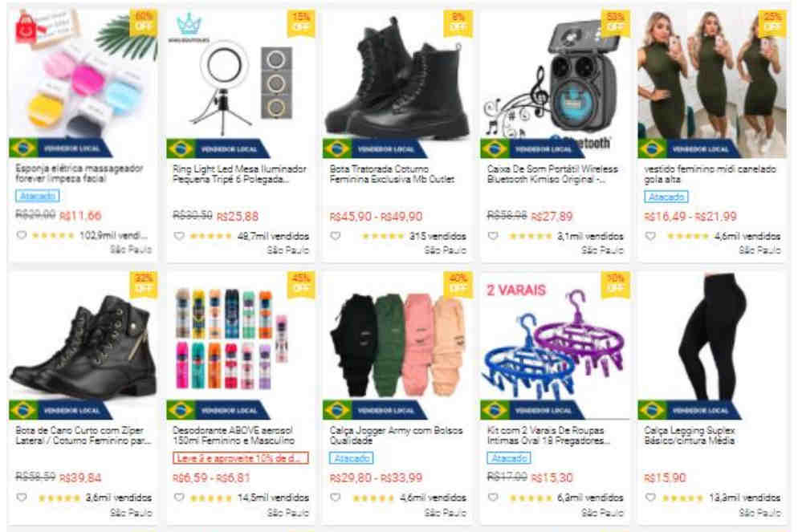Favorite the Caixa De Som Portátil speaker

click(x=493, y=236)
